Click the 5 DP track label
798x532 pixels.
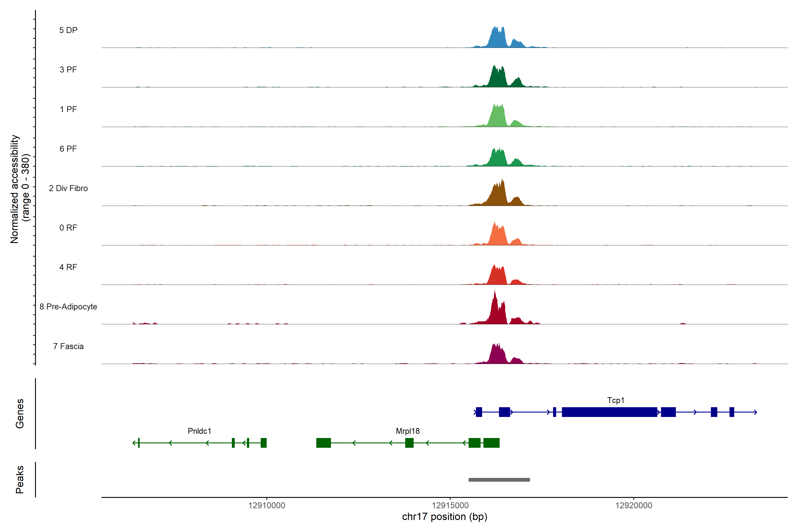[x=68, y=30]
